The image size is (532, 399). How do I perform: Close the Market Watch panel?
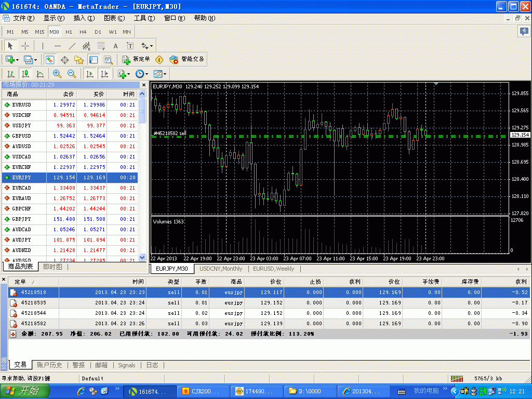click(144, 85)
